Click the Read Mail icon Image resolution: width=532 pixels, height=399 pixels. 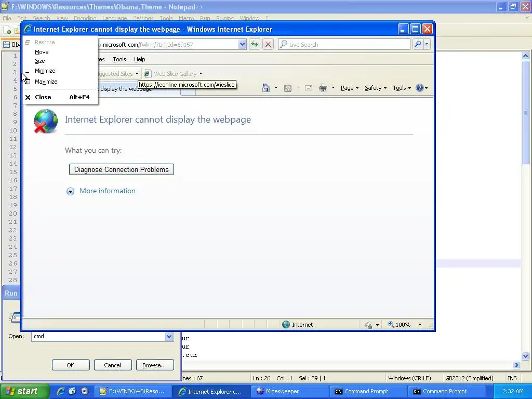[309, 88]
